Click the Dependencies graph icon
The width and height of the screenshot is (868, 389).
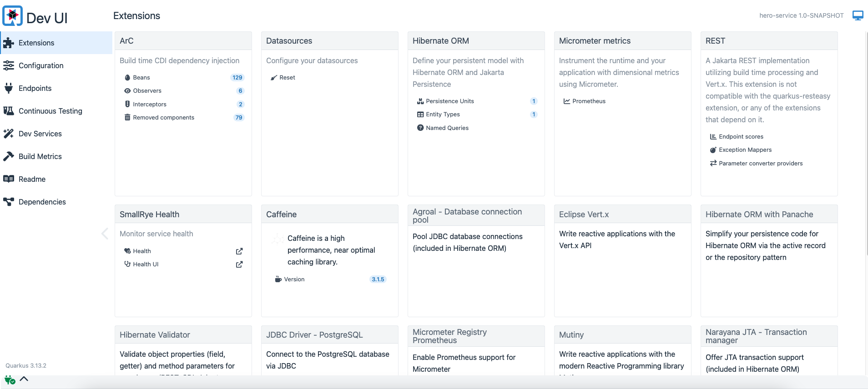[9, 202]
